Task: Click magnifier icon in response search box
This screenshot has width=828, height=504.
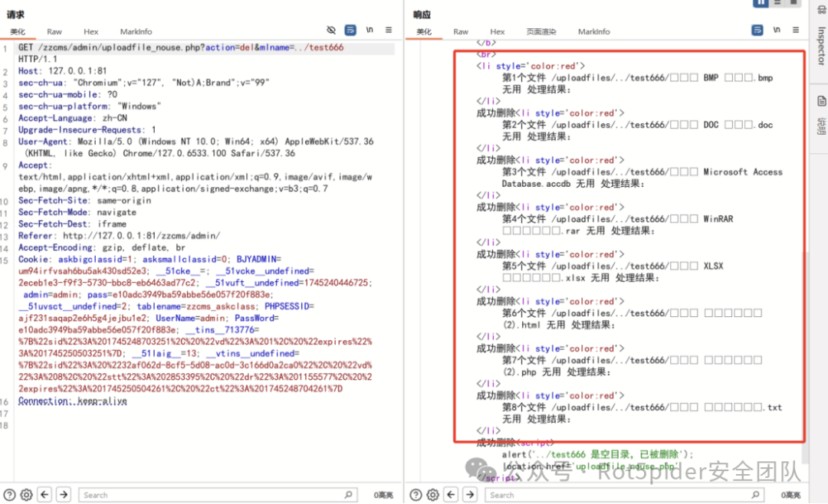Action: click(x=756, y=495)
